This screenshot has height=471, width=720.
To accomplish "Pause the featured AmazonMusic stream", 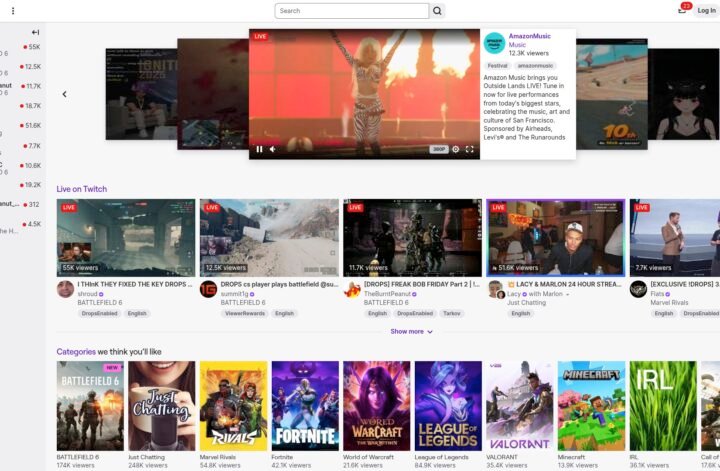I will tap(259, 149).
